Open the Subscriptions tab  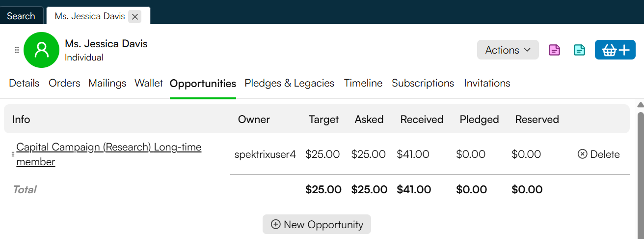click(x=423, y=83)
